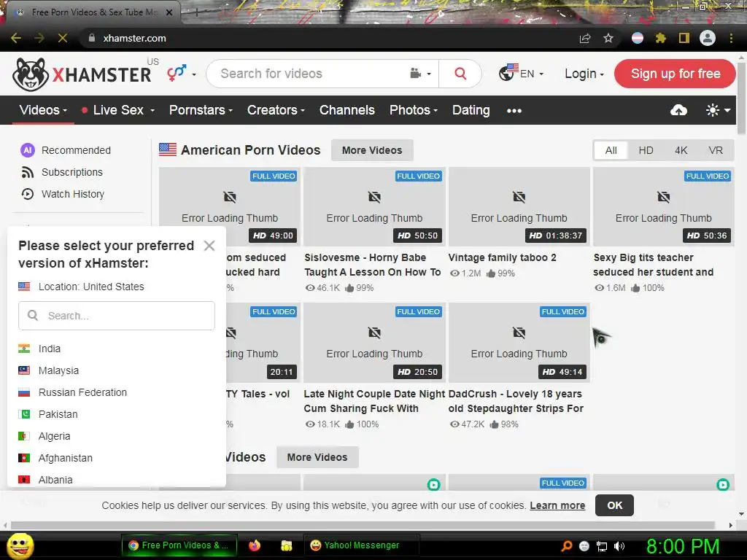Click the Firefox icon in the taskbar
747x560 pixels.
(255, 545)
